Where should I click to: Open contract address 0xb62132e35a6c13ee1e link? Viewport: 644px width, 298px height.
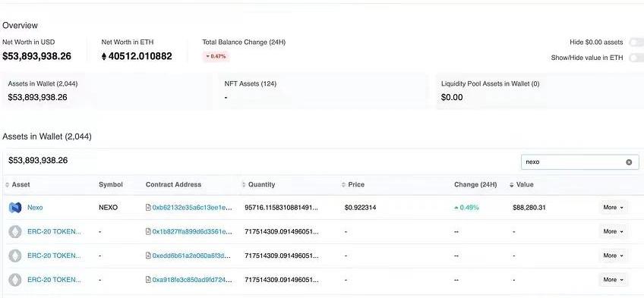click(192, 208)
